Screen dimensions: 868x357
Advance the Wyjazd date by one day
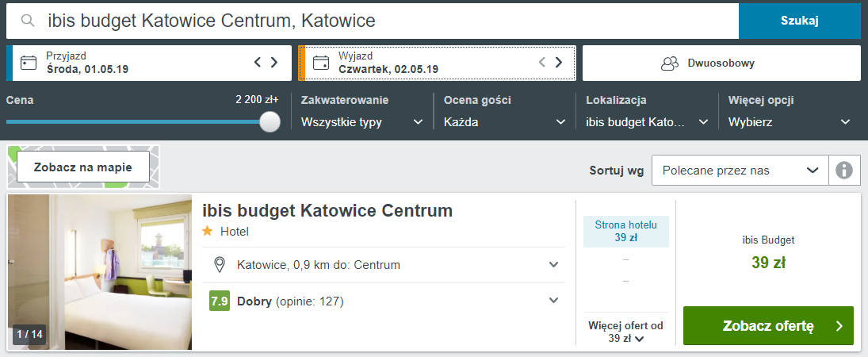[559, 62]
